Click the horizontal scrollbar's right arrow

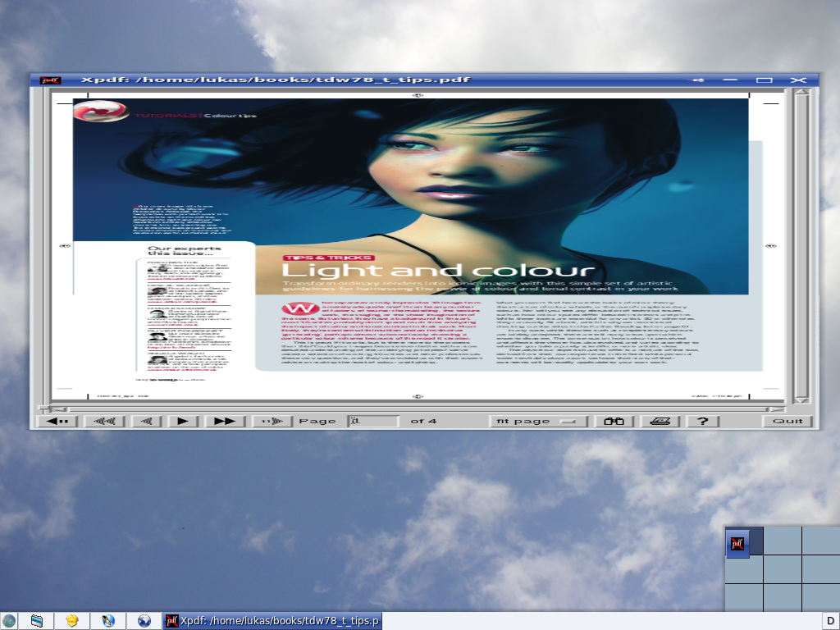coord(778,409)
